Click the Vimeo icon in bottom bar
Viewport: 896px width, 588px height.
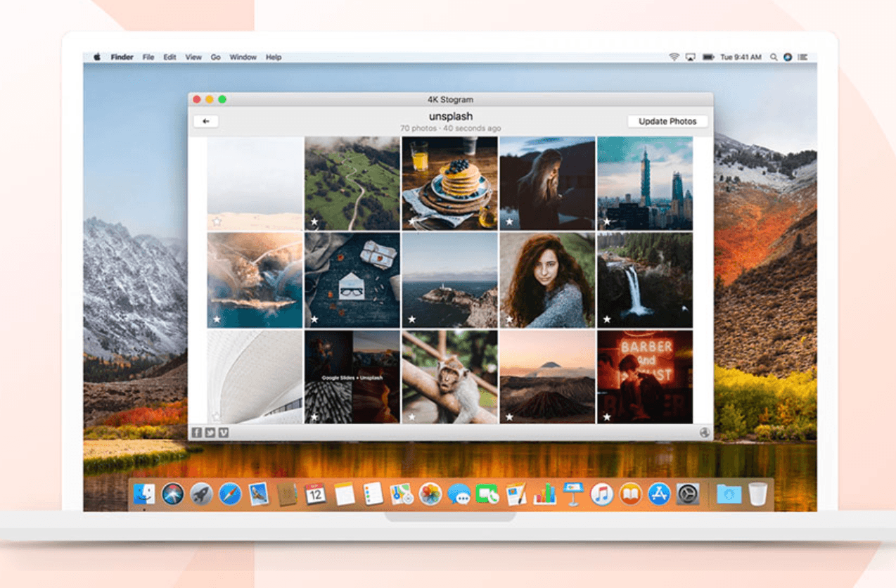click(223, 433)
